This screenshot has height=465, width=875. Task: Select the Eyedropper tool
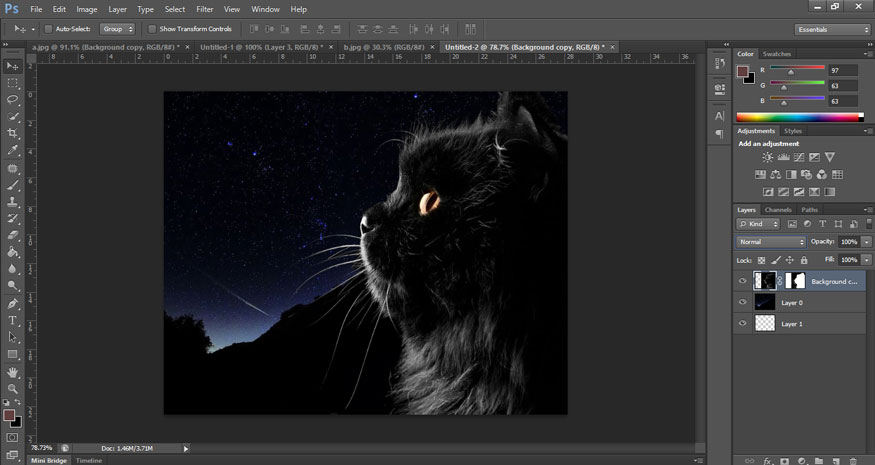[x=12, y=150]
